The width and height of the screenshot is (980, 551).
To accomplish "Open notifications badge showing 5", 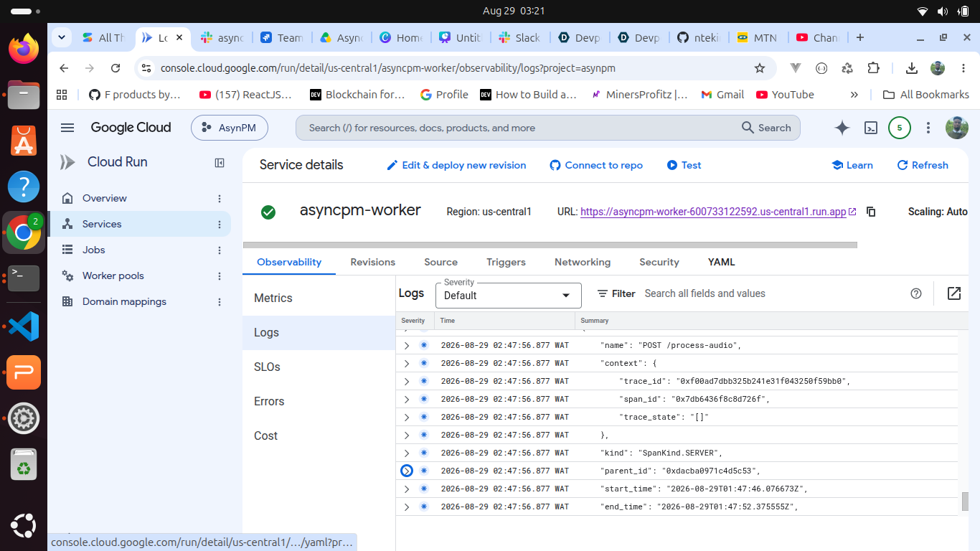I will click(900, 128).
